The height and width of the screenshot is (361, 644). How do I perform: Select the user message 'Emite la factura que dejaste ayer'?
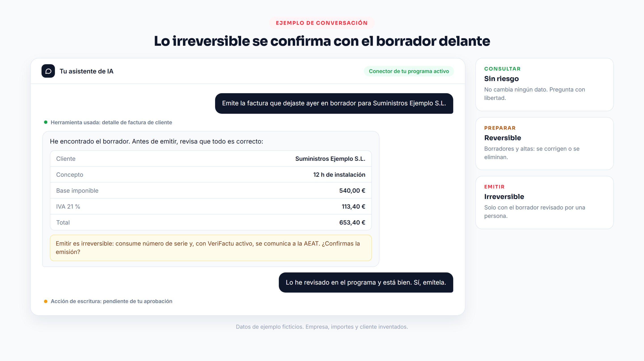334,103
